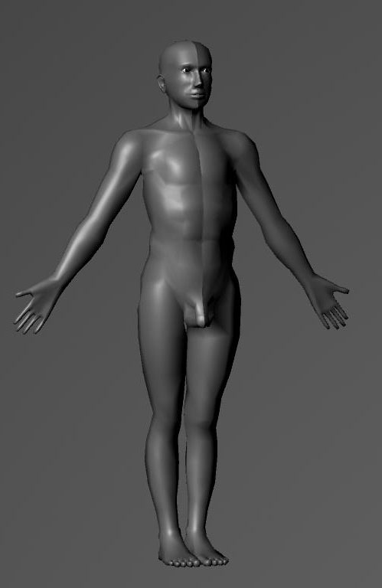Image resolution: width=382 pixels, height=588 pixels.
Task: Click the open palm of the lit arm
Action: pos(40,302)
